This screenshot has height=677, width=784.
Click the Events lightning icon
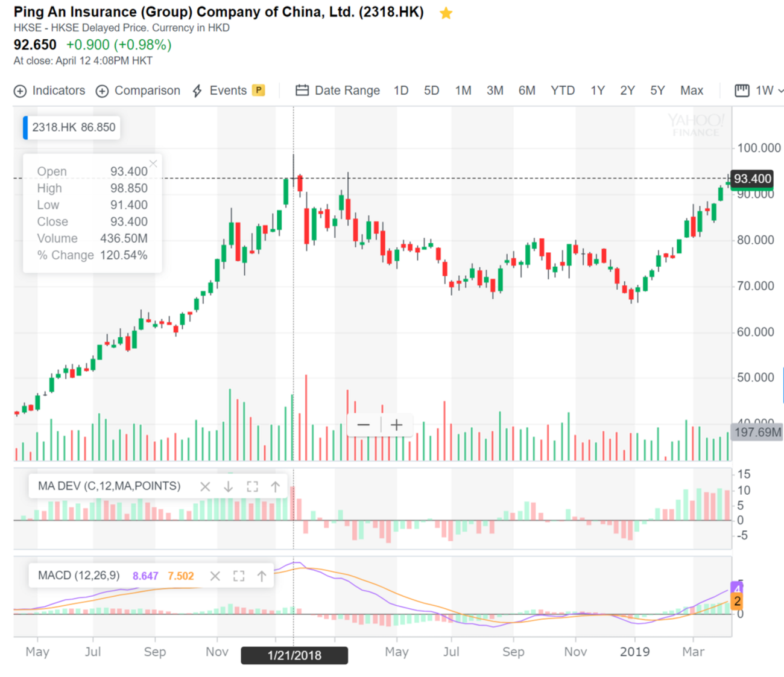(197, 91)
